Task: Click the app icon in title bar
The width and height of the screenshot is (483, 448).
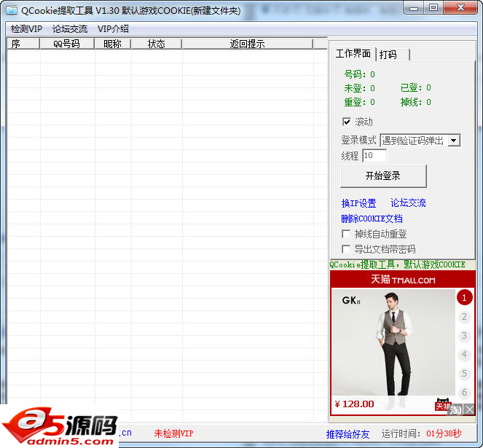Action: click(12, 10)
